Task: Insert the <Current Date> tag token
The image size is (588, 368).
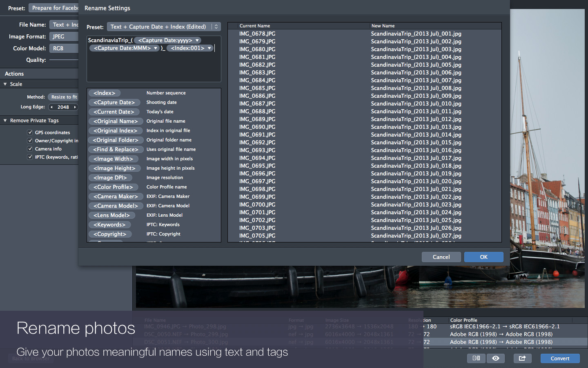Action: (x=114, y=112)
